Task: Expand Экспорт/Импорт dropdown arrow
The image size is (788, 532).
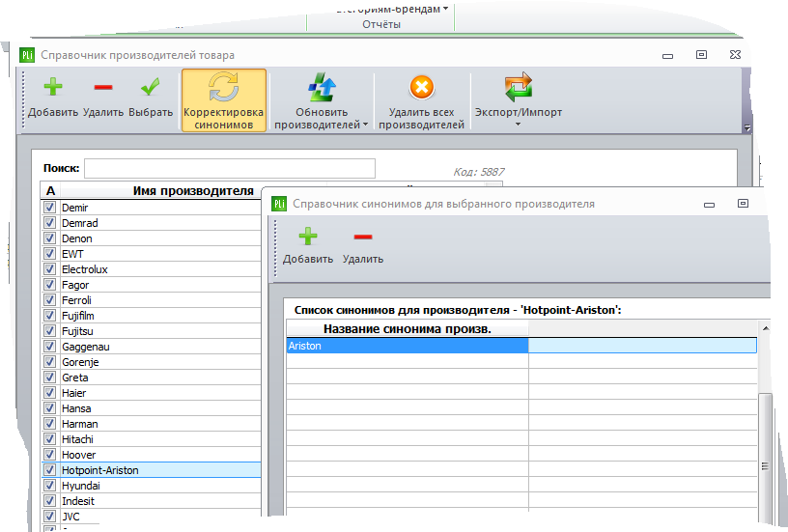Action: coord(519,125)
